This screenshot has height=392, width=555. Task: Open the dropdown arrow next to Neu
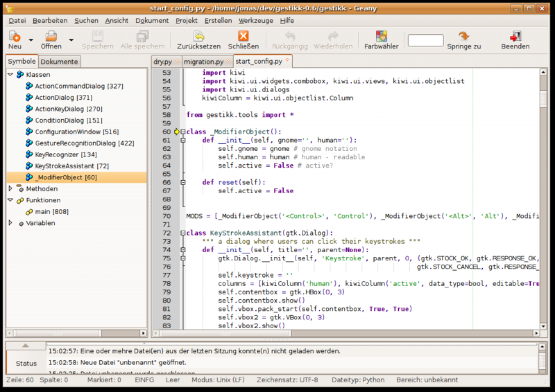[x=31, y=40]
